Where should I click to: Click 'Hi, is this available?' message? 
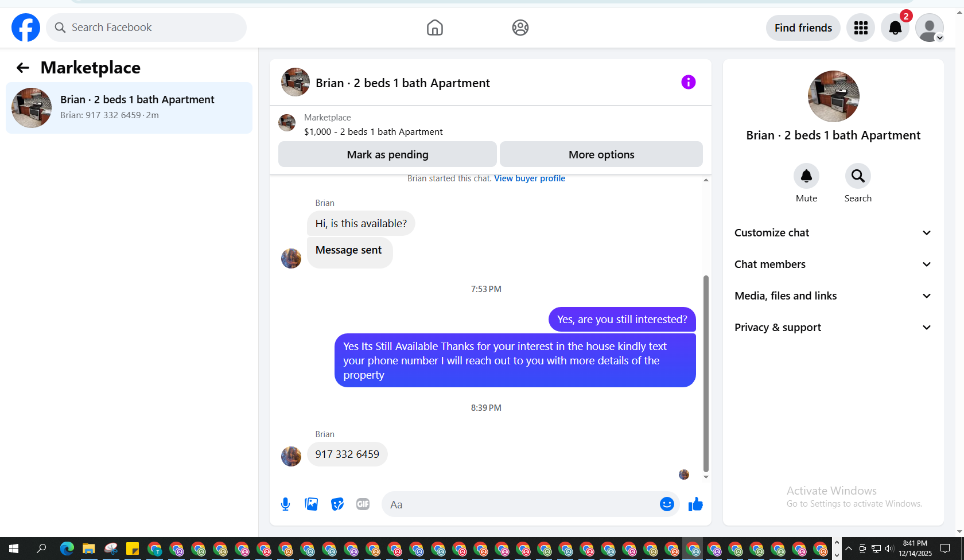[x=361, y=223]
